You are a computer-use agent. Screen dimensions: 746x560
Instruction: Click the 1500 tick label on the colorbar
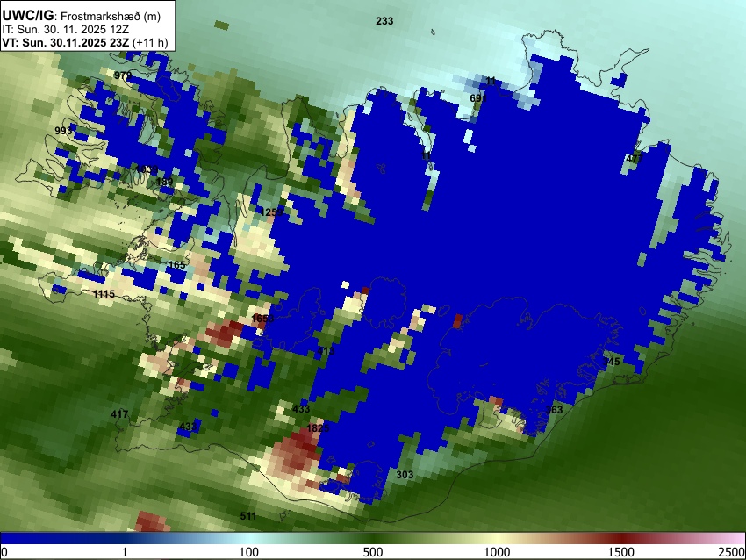pos(621,552)
